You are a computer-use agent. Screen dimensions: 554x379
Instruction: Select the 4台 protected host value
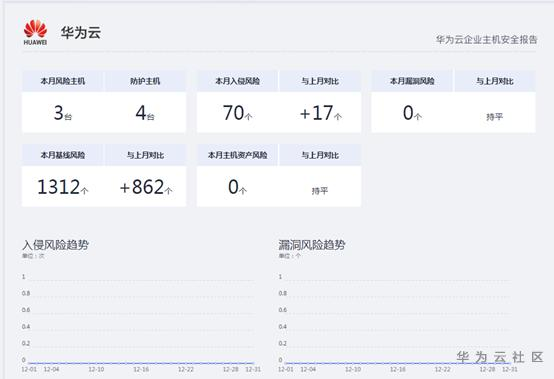(145, 113)
